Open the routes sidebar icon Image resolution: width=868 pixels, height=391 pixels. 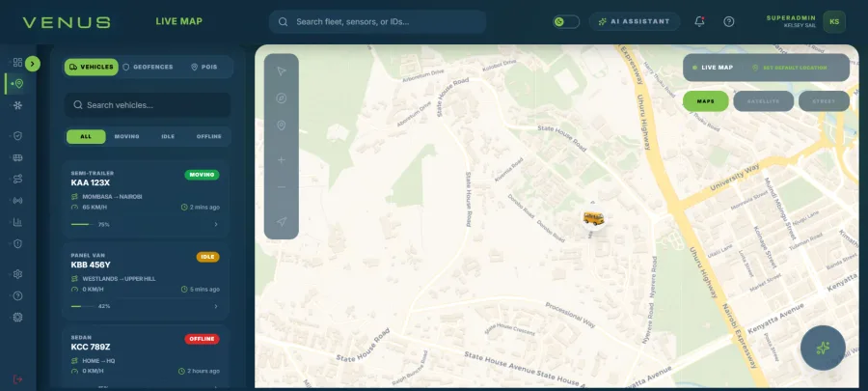coord(17,179)
